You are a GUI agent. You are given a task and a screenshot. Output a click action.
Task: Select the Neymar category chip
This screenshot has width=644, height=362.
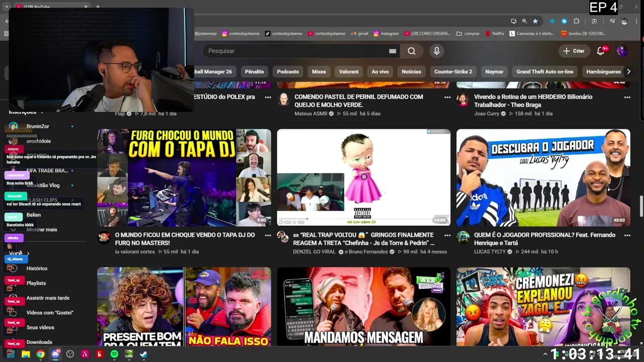[x=494, y=71]
